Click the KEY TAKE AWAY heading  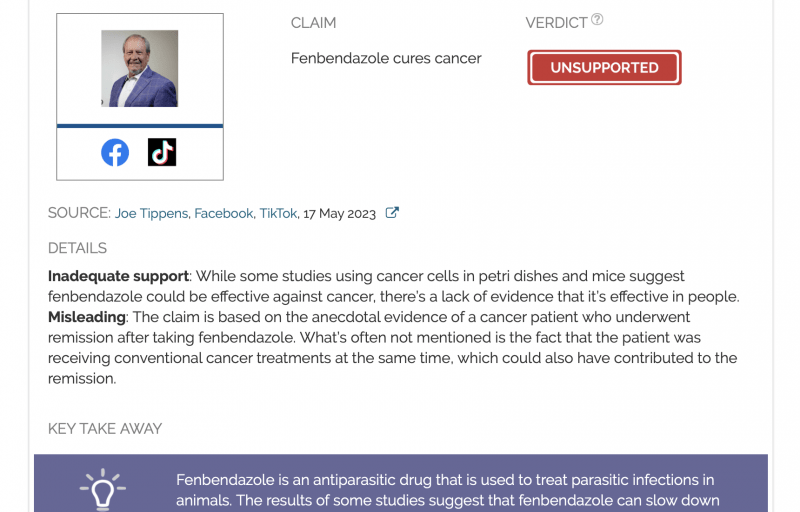point(105,428)
